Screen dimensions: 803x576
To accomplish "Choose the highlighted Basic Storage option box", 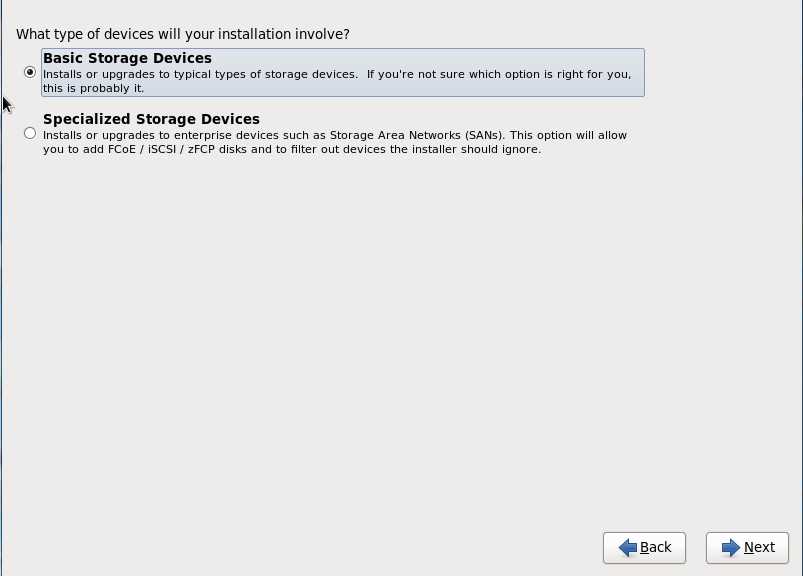I will [343, 73].
